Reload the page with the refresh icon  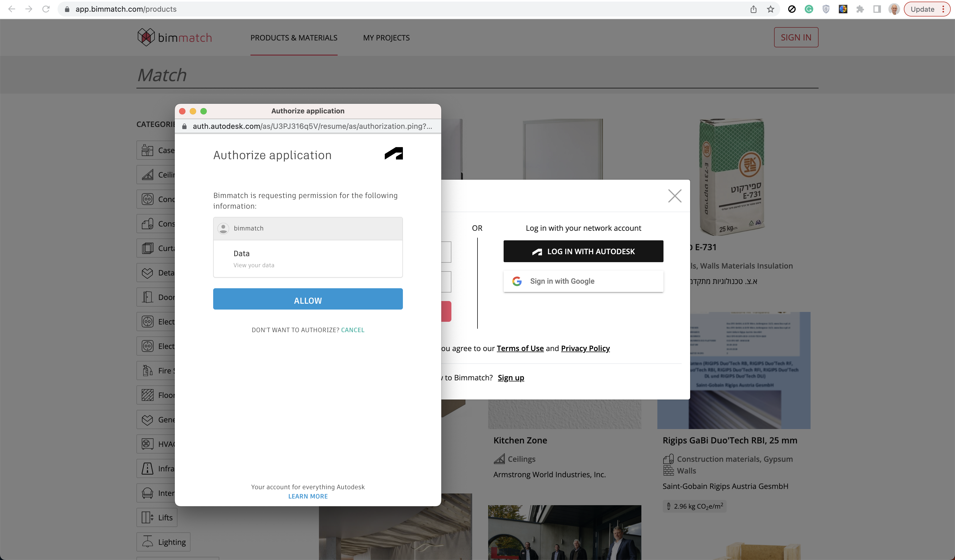click(x=46, y=9)
